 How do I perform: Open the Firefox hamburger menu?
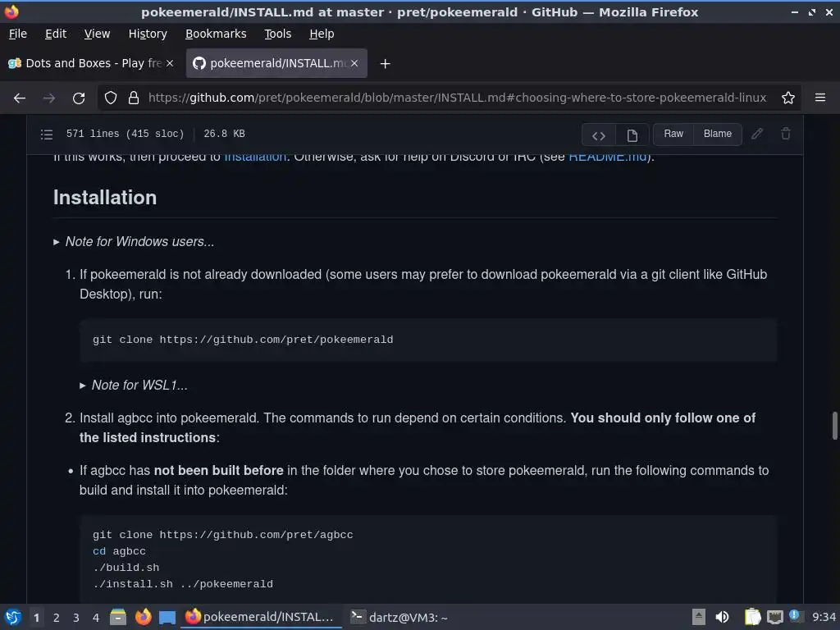[819, 98]
